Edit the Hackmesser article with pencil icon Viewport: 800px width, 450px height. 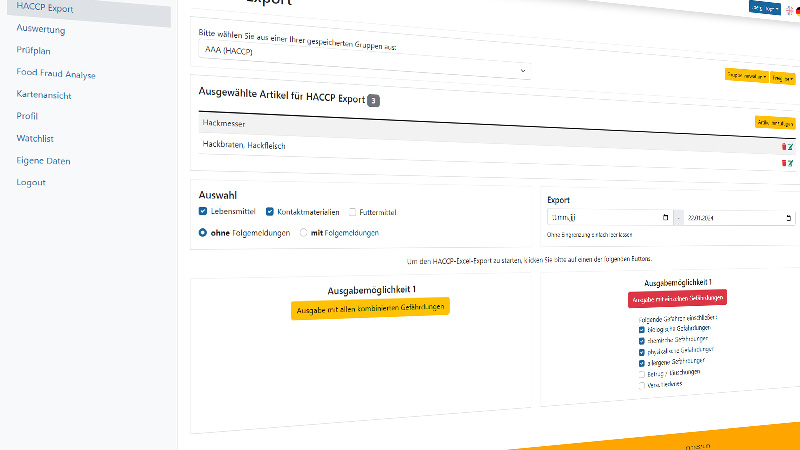pyautogui.click(x=790, y=147)
